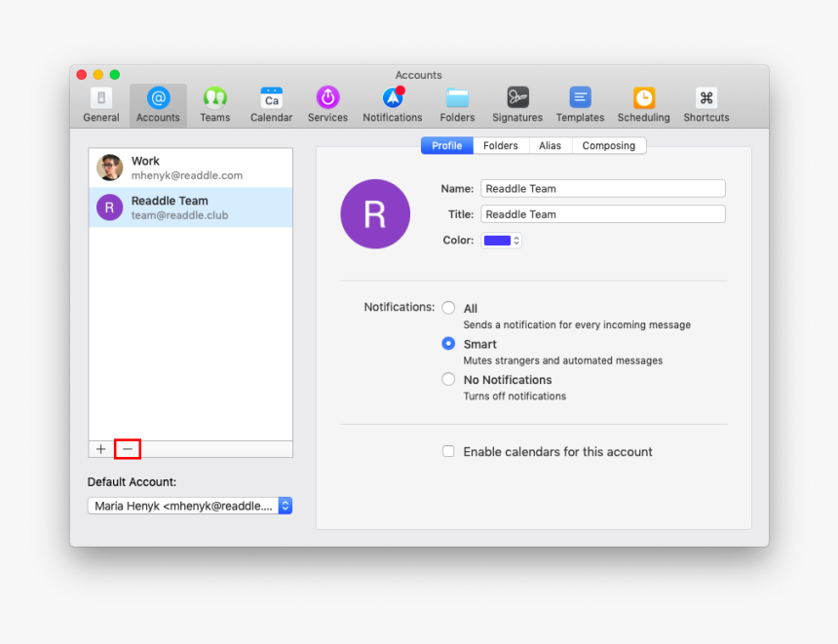Open the Notifications preferences pane
The height and width of the screenshot is (644, 838).
(393, 105)
